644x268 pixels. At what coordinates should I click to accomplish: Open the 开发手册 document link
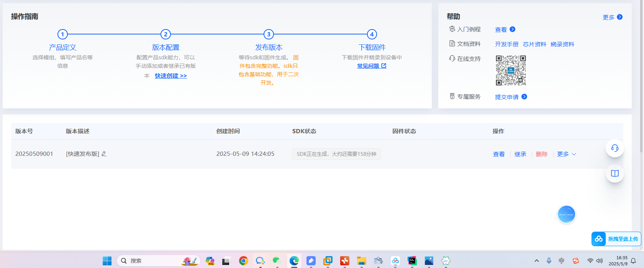pyautogui.click(x=506, y=44)
